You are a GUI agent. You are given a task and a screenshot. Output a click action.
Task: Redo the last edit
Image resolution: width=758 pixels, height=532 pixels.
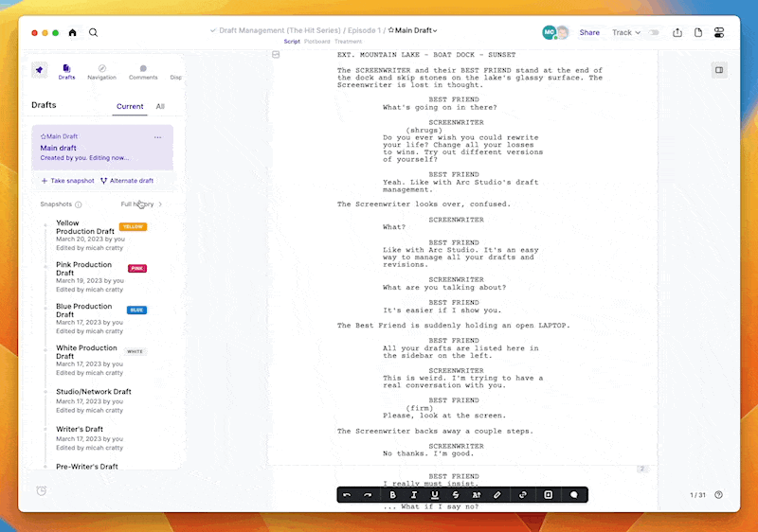click(x=368, y=495)
